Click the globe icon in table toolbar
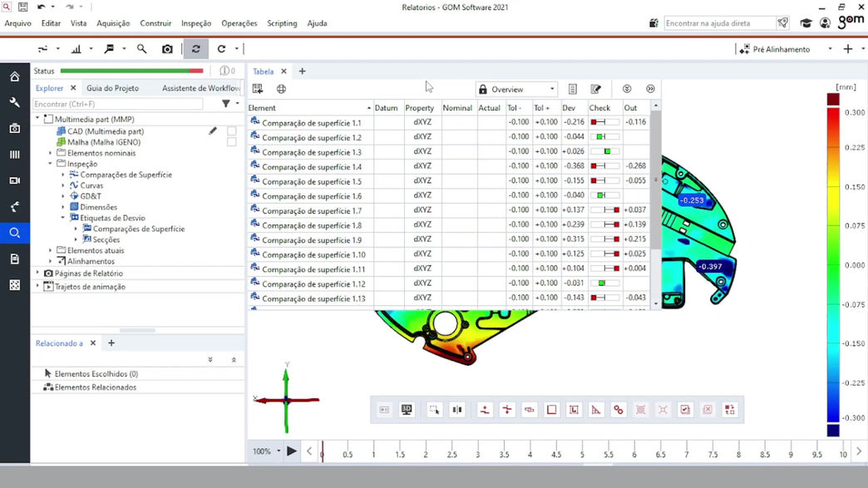868x488 pixels. (281, 89)
